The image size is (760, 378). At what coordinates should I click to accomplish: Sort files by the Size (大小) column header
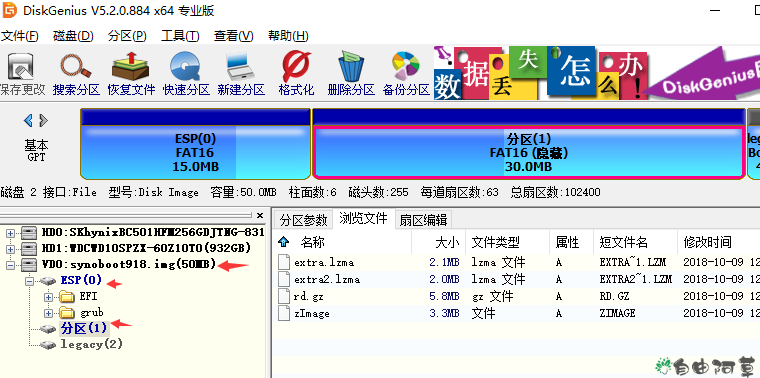point(447,242)
